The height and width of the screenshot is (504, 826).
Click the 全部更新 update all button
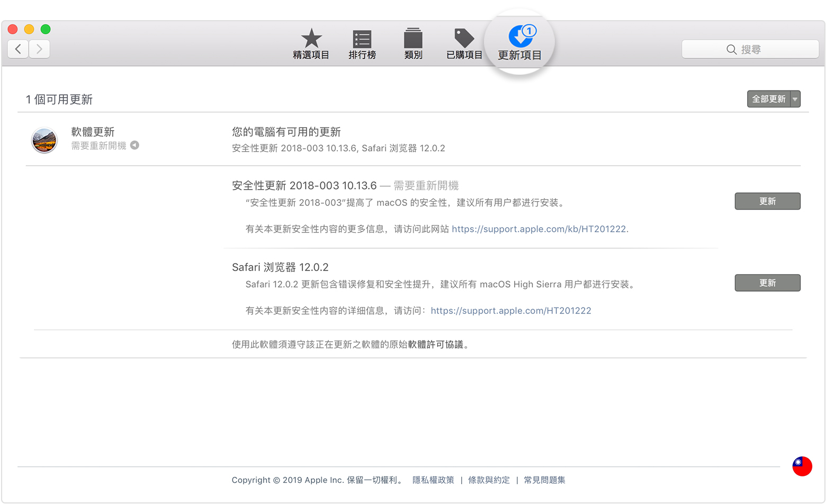[768, 99]
